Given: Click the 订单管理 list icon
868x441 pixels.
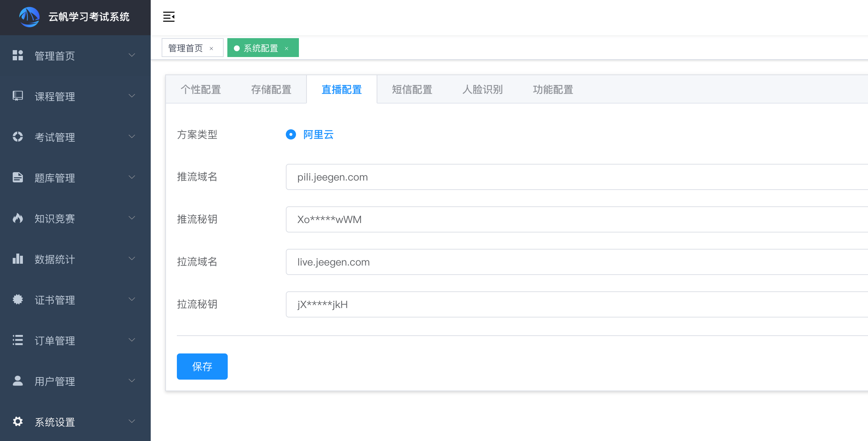Looking at the screenshot, I should [18, 340].
